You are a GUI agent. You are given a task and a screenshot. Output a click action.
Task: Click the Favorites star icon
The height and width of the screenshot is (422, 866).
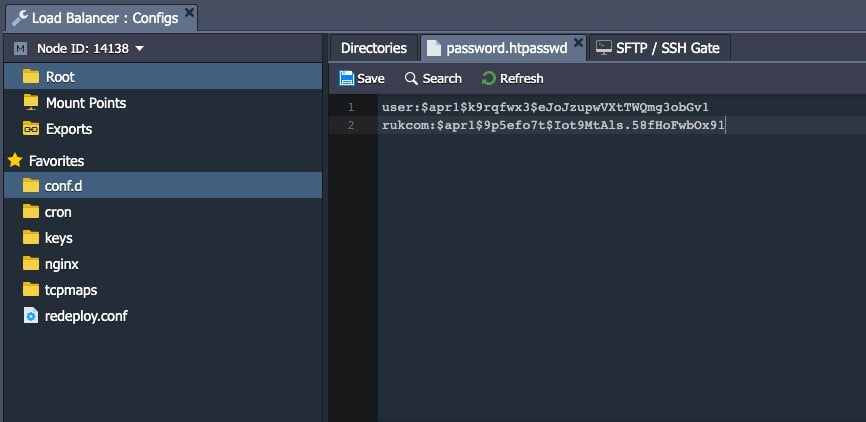15,161
